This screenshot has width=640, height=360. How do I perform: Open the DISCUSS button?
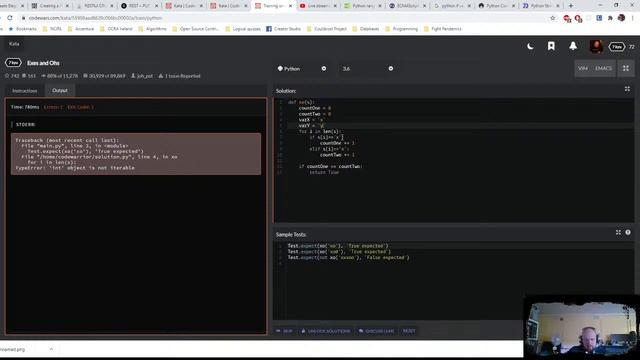[x=376, y=331]
